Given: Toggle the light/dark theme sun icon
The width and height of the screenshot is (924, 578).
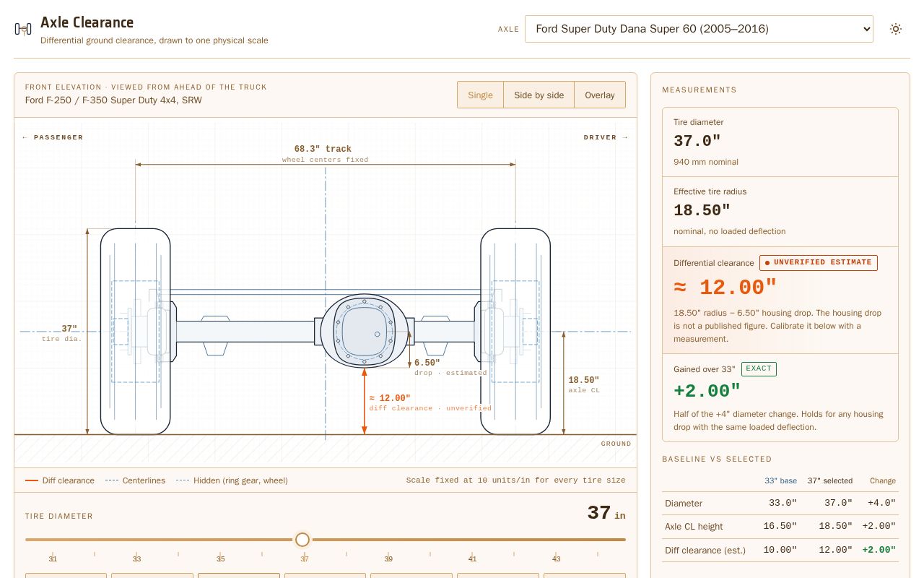Looking at the screenshot, I should click(896, 29).
